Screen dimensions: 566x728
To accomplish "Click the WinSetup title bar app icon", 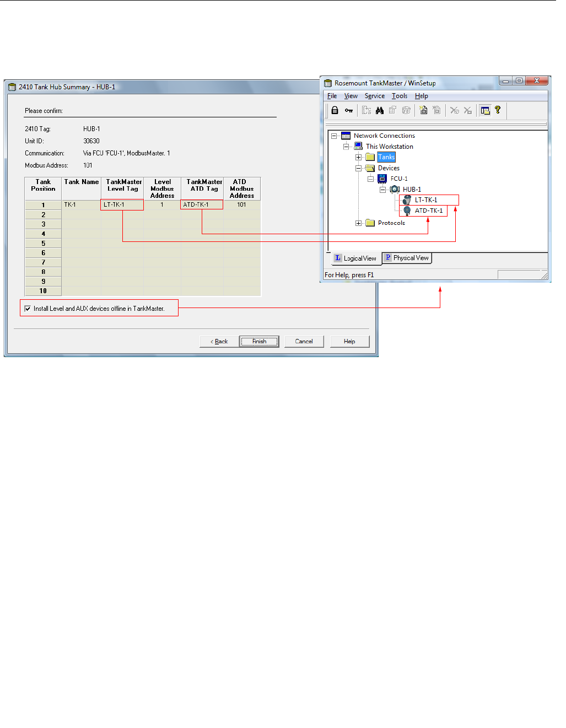I will [328, 83].
